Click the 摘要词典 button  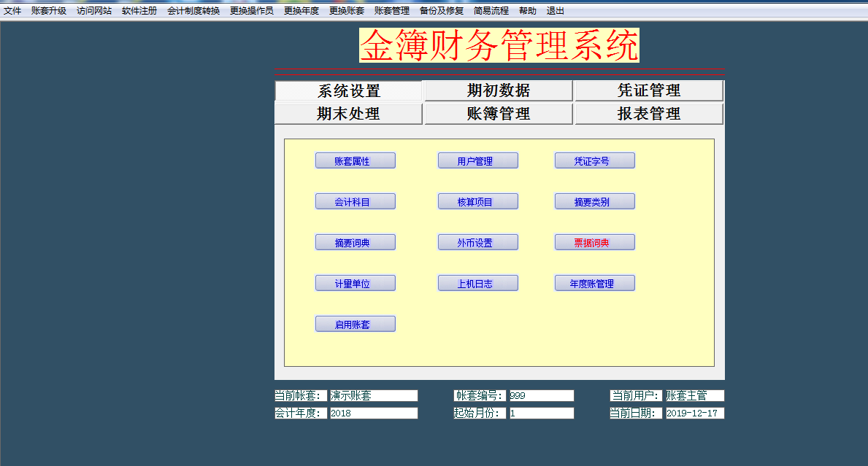[x=356, y=243]
